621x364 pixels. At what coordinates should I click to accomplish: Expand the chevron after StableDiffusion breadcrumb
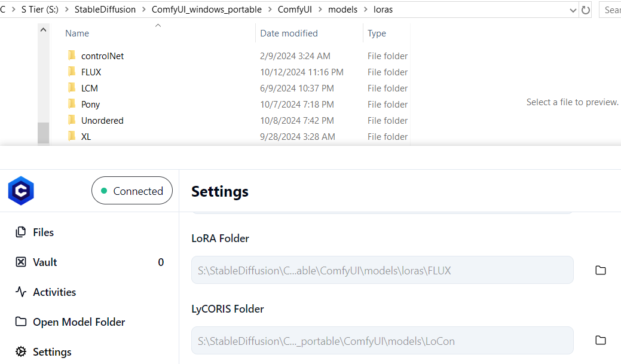click(144, 10)
